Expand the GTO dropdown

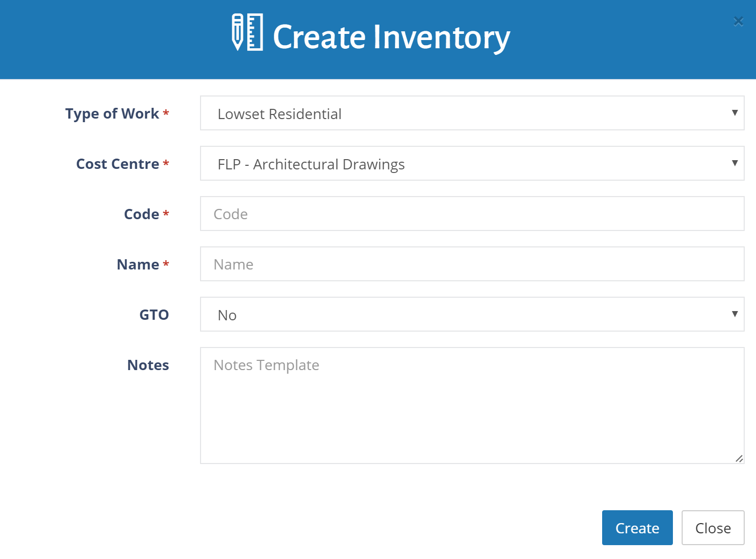(x=735, y=314)
